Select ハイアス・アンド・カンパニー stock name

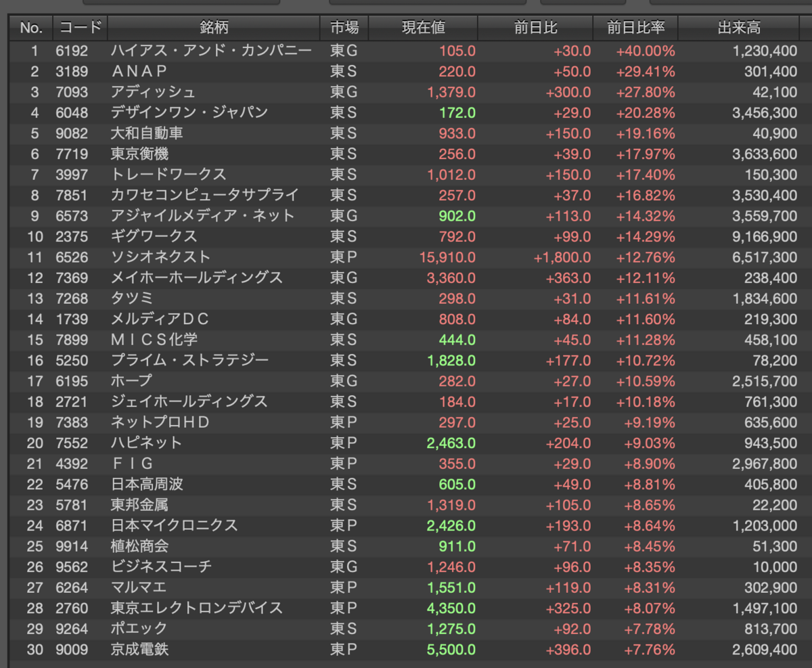pyautogui.click(x=211, y=51)
